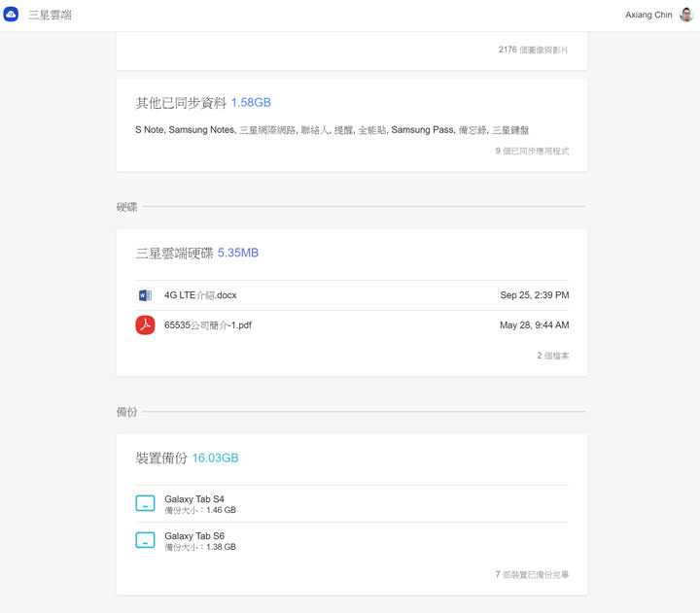Screen dimensions: 700x613
Task: Click 7 部裝置已備份完畢 text
Action: (x=532, y=575)
